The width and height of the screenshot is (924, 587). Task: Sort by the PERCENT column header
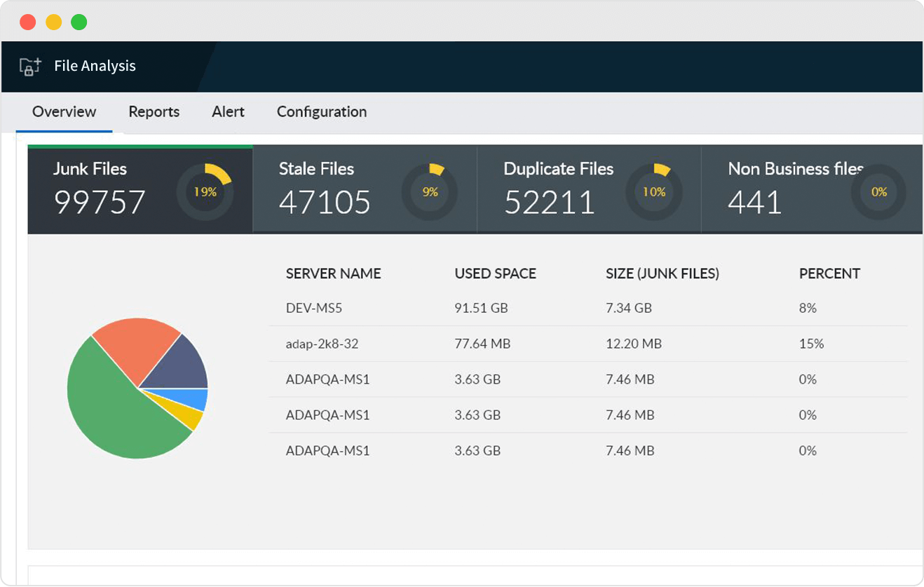coord(829,274)
